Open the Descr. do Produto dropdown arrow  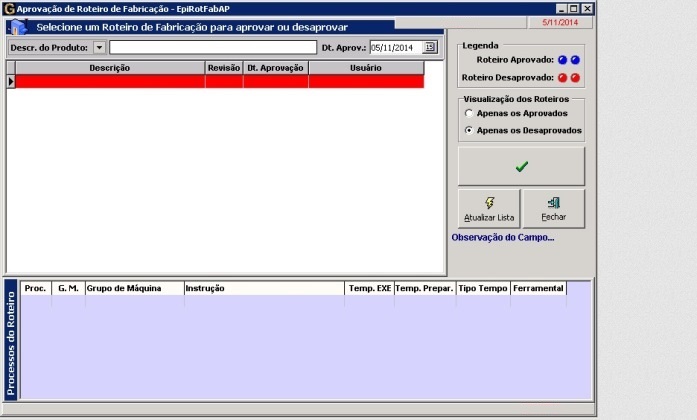(100, 48)
